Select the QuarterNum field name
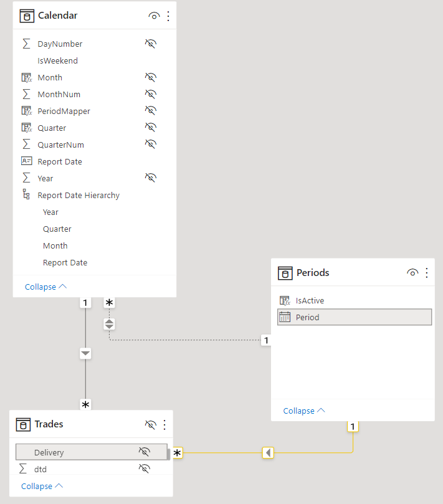 pyautogui.click(x=61, y=145)
